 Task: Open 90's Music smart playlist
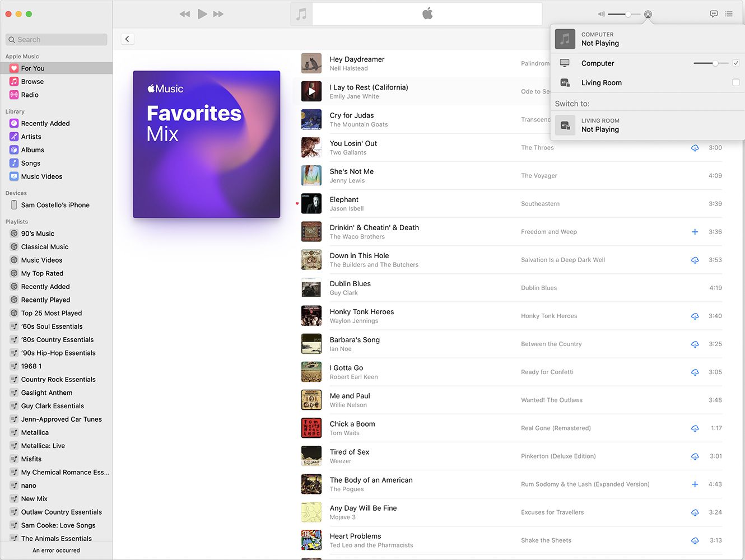pyautogui.click(x=56, y=234)
